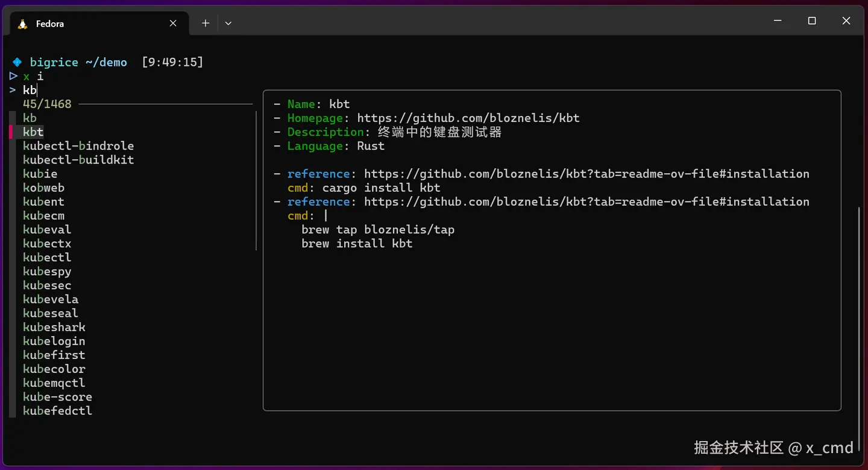Select kubevela in the list
Viewport: 868px width, 470px height.
pos(51,299)
